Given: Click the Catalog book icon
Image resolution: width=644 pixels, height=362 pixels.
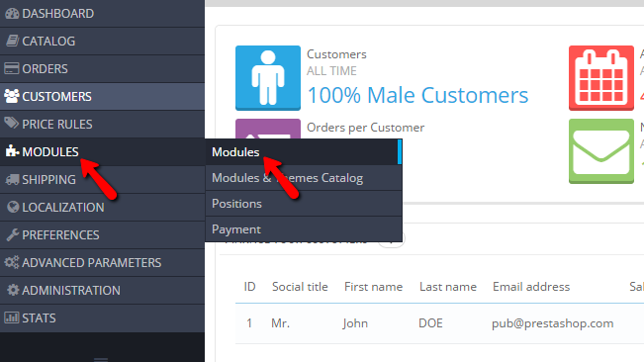Looking at the screenshot, I should [x=12, y=41].
